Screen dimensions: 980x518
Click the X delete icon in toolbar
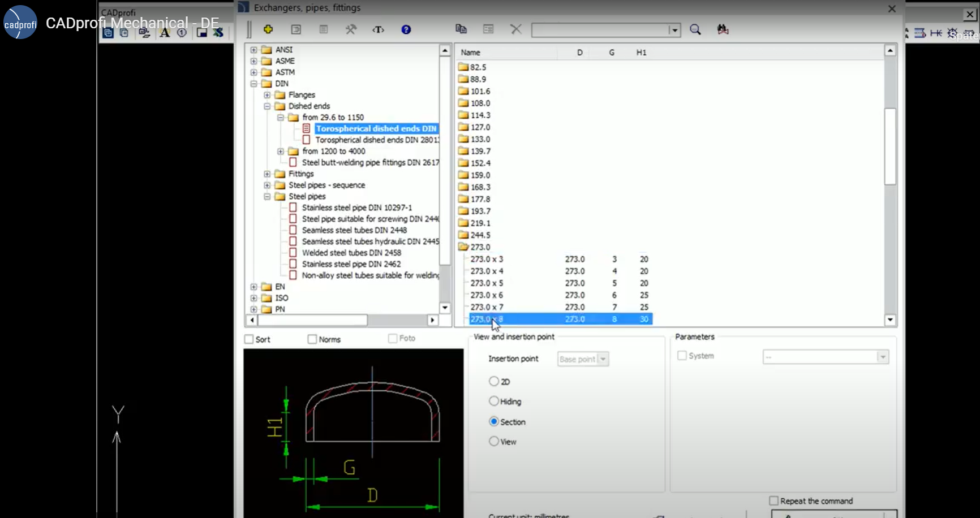coord(515,29)
